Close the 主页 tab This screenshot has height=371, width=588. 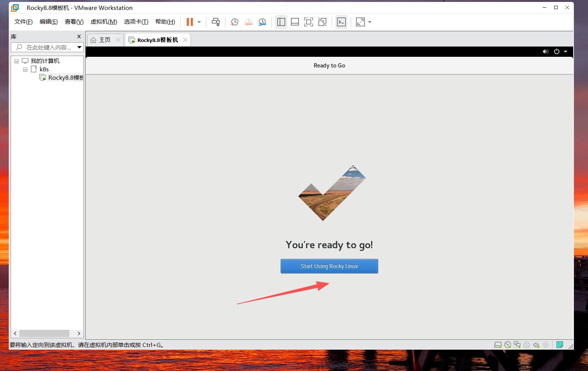coord(118,40)
